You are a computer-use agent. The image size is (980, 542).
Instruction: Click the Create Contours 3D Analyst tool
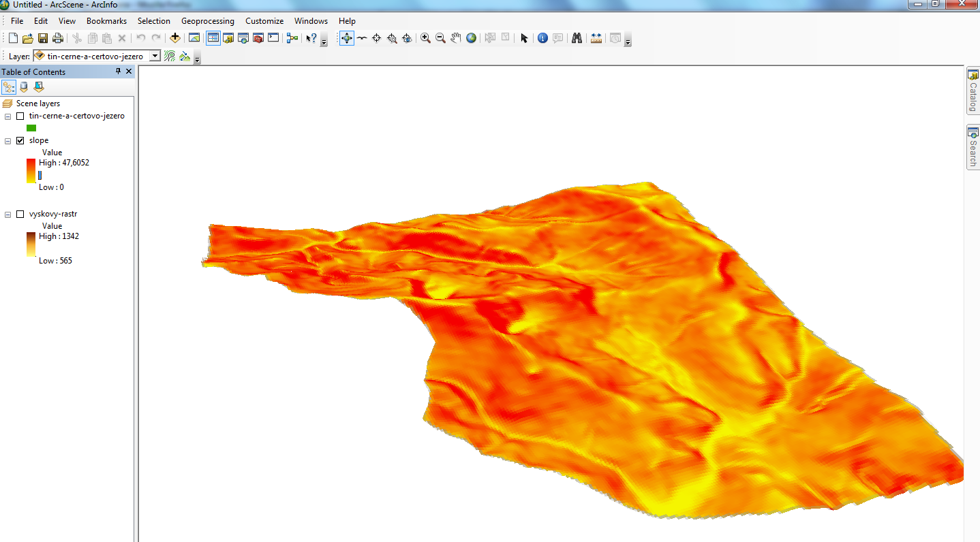coord(170,56)
